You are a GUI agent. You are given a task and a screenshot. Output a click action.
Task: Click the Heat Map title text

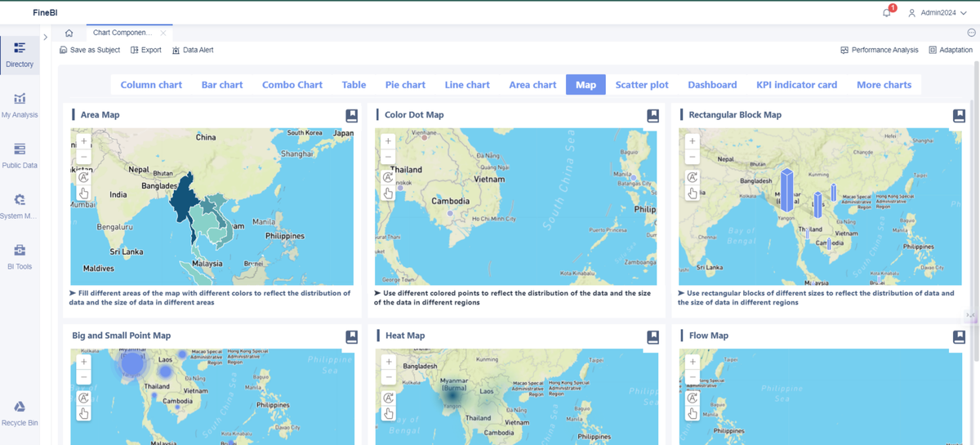405,336
